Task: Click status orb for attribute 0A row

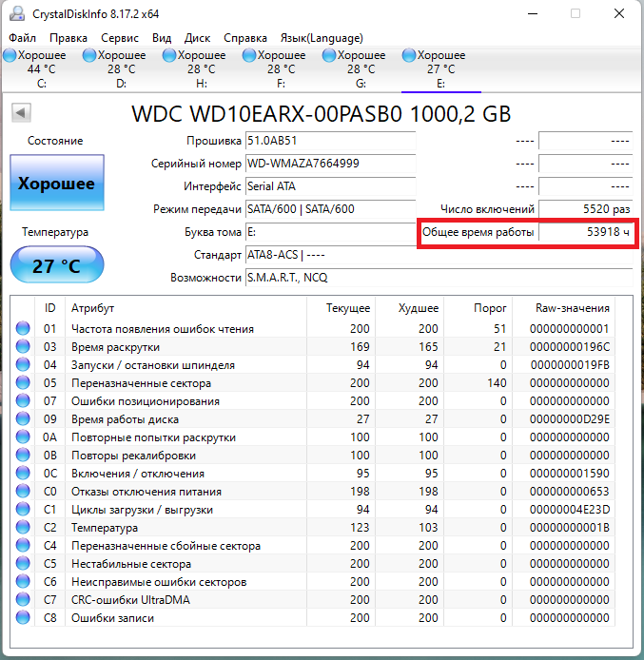Action: [x=23, y=437]
